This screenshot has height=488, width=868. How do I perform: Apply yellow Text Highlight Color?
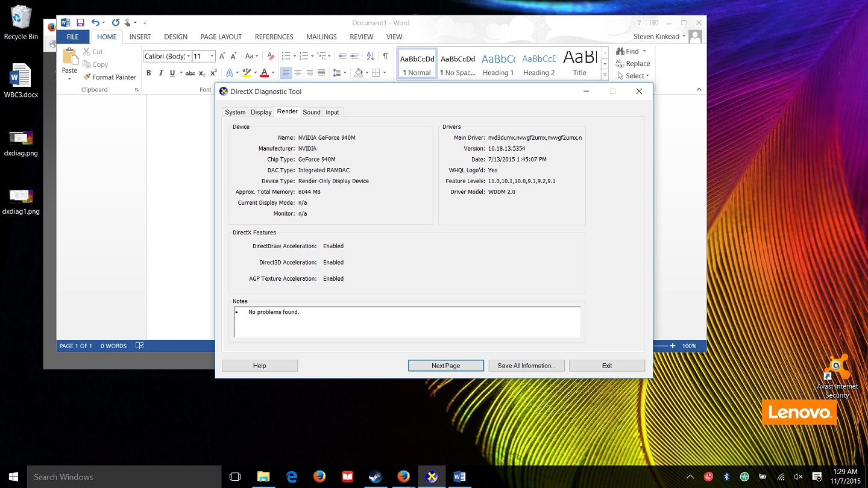pyautogui.click(x=246, y=73)
